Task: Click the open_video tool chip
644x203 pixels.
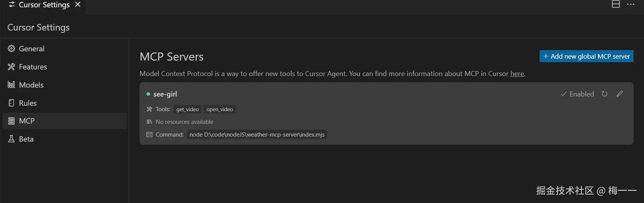Action: (x=220, y=110)
